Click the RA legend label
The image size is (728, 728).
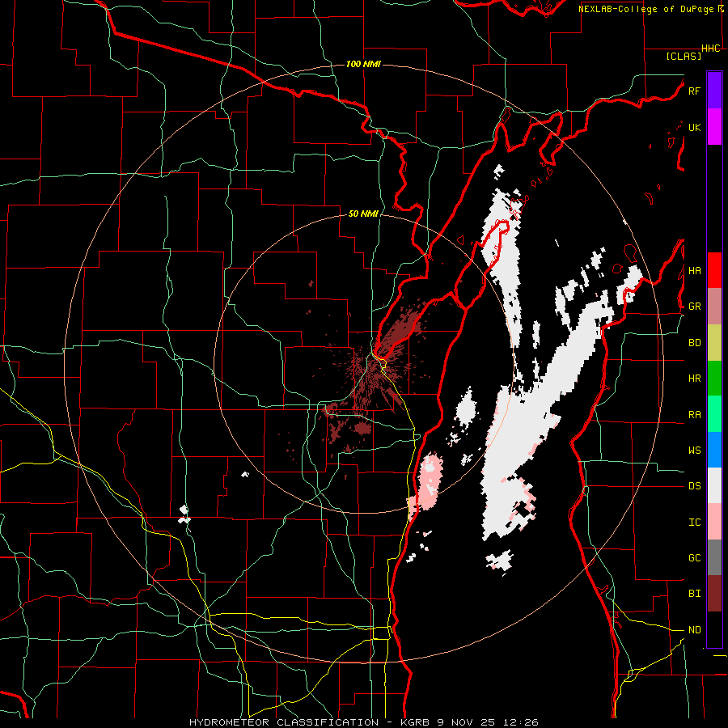click(695, 415)
